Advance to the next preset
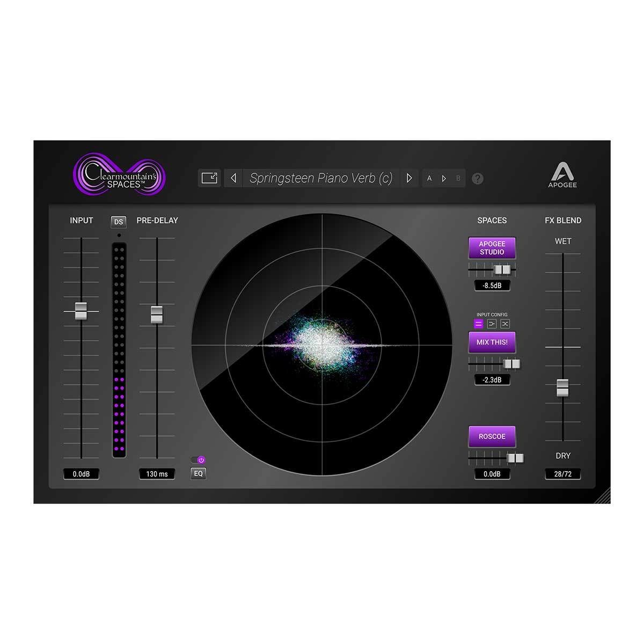This screenshot has height=644, width=644. [x=409, y=178]
